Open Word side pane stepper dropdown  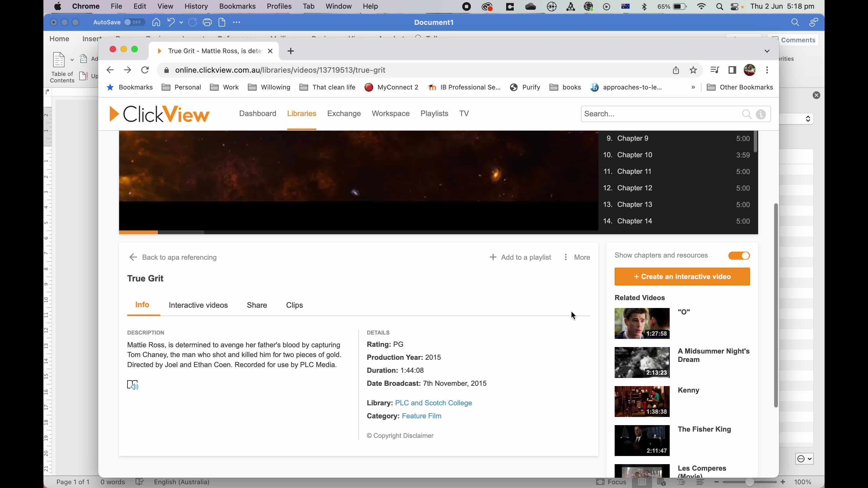pos(808,119)
